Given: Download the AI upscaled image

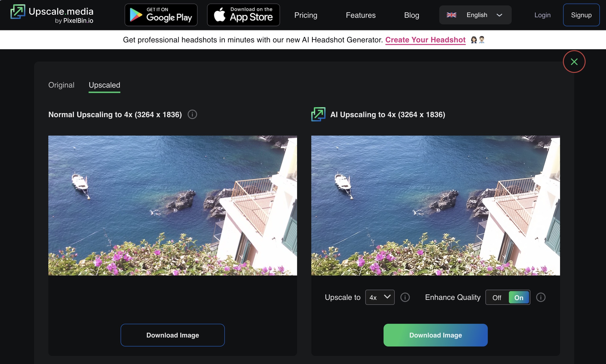Looking at the screenshot, I should [x=435, y=335].
